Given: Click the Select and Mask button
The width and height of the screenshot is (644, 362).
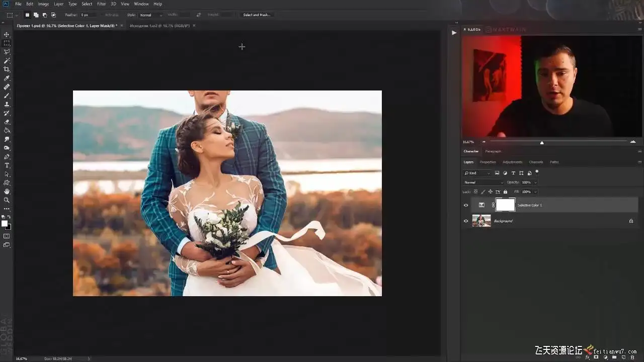Looking at the screenshot, I should [257, 15].
